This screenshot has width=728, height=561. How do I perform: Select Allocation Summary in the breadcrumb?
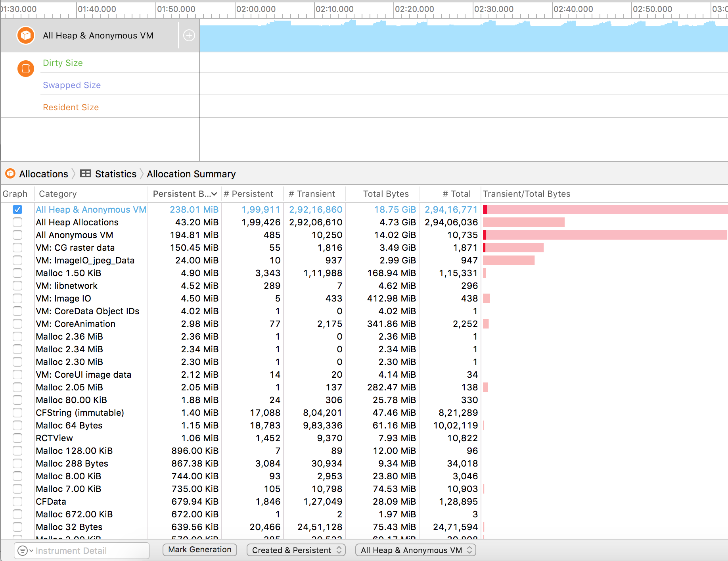[191, 174]
